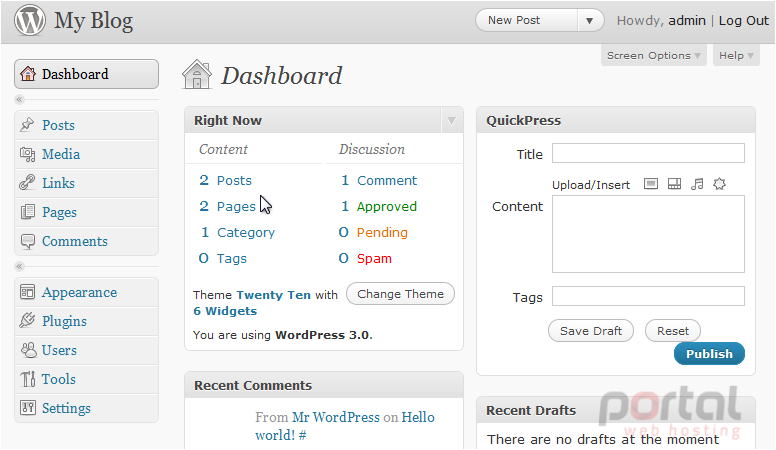This screenshot has width=776, height=450.
Task: Click the Add Image upload icon
Action: pyautogui.click(x=651, y=184)
